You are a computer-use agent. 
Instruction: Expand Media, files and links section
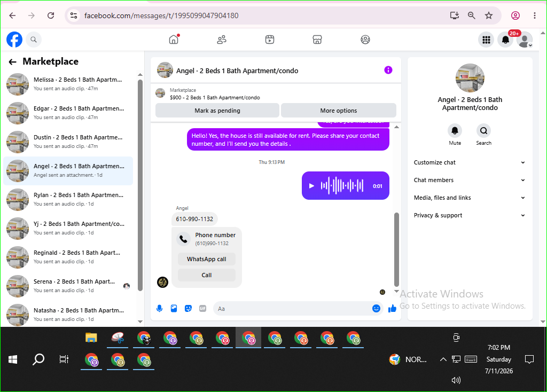click(x=469, y=198)
